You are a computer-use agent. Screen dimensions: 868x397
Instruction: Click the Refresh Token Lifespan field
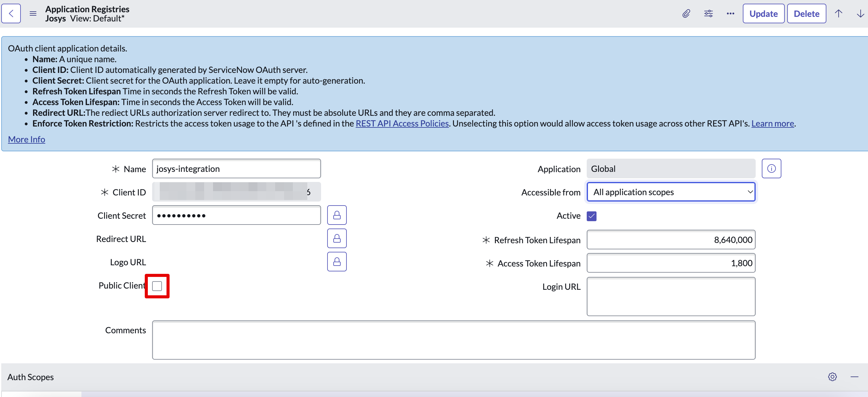tap(671, 240)
